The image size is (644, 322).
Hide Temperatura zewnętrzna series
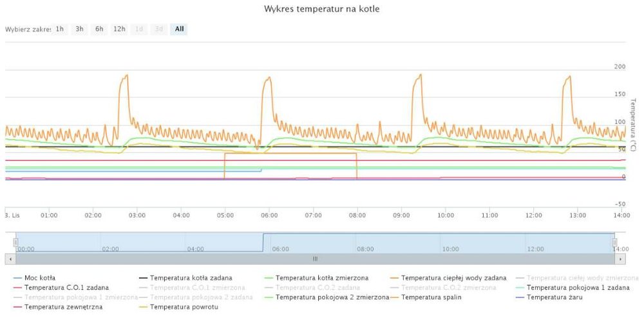[61, 307]
